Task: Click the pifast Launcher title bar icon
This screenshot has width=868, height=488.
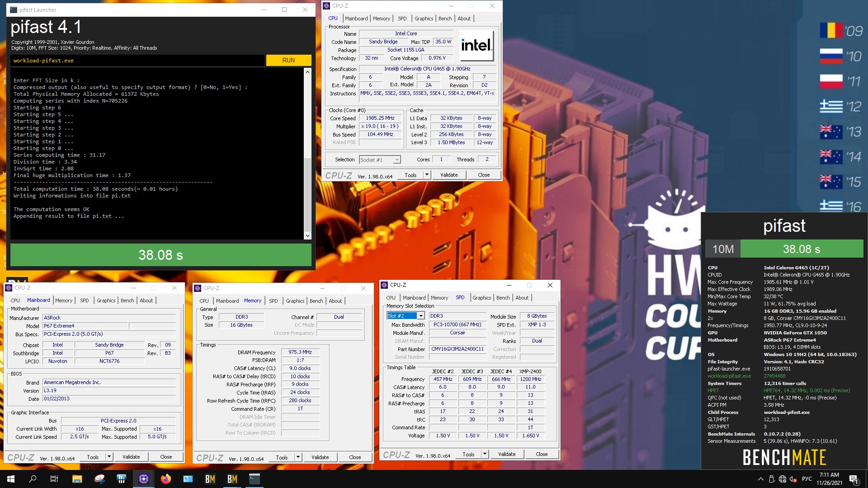Action: pos(14,9)
